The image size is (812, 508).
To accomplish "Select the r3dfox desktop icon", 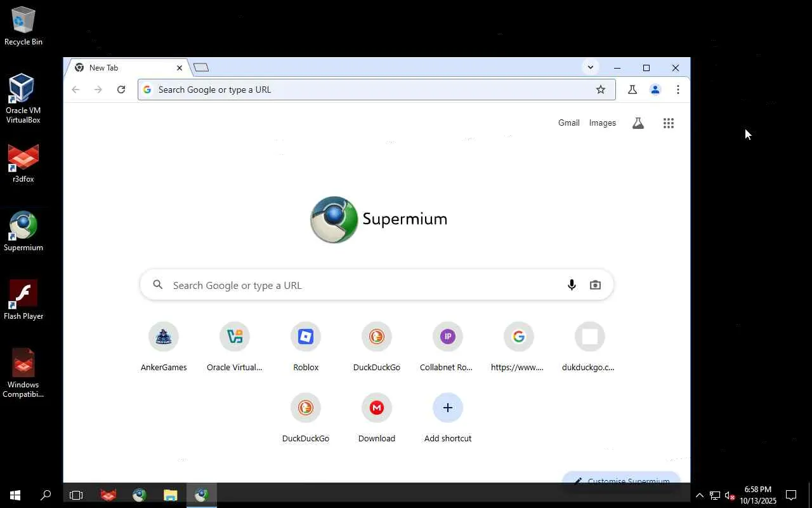I will coord(23,164).
